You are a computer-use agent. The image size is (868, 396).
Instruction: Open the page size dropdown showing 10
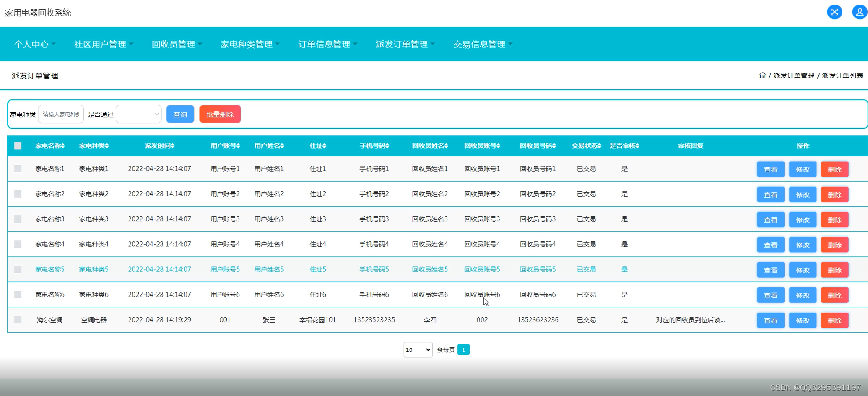418,350
